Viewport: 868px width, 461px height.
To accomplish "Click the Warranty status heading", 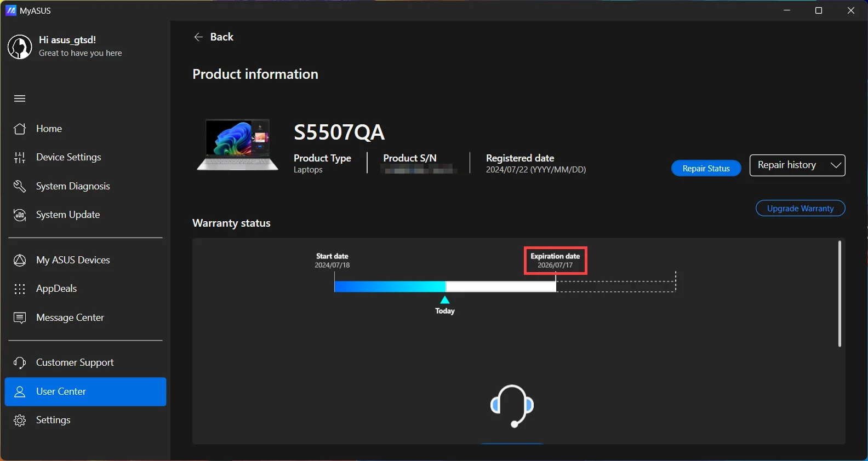I will (231, 223).
